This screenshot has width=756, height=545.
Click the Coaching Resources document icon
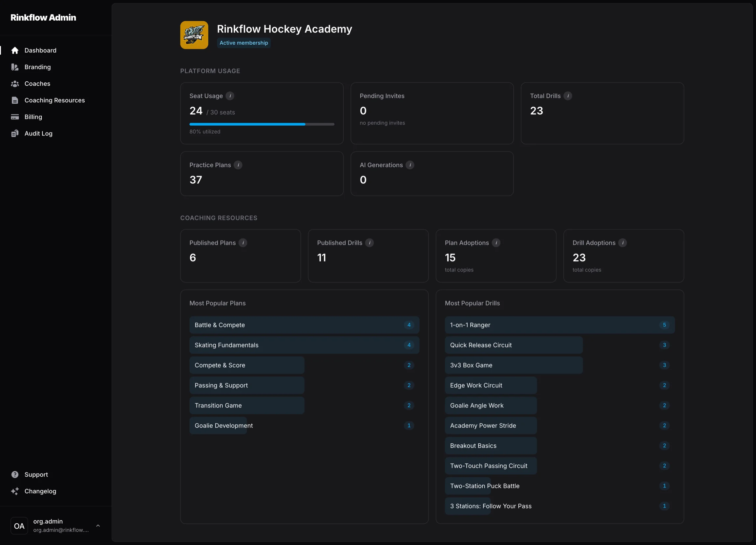15,100
